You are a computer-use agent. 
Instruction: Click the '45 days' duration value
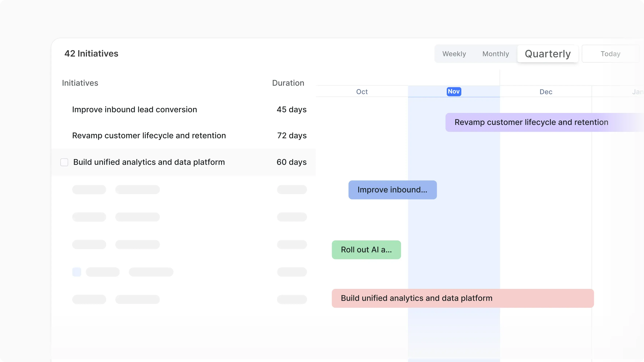292,110
